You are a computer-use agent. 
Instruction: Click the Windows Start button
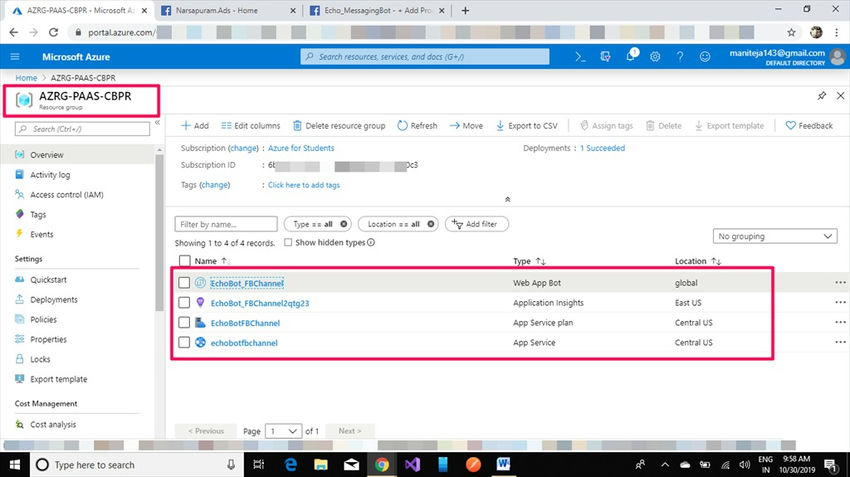click(15, 465)
